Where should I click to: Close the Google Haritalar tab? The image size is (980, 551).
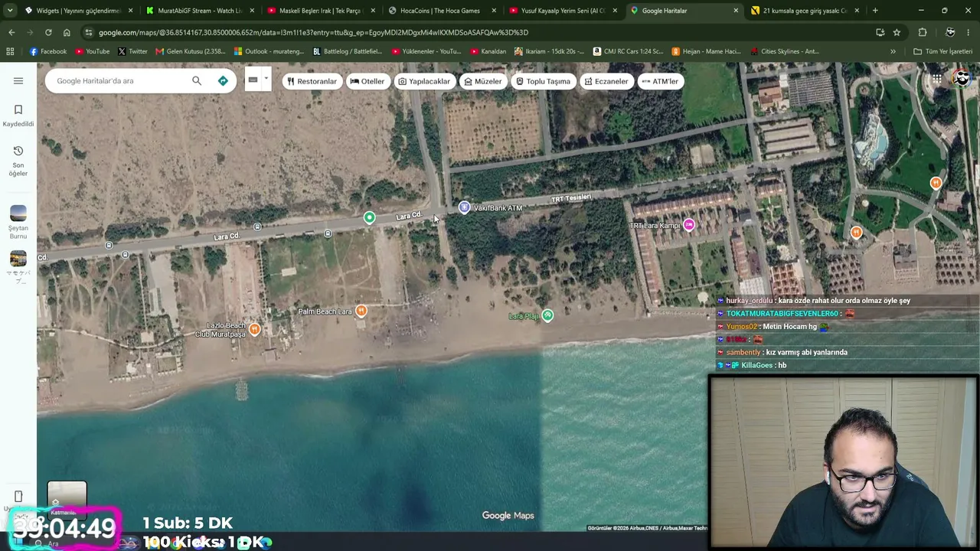736,11
